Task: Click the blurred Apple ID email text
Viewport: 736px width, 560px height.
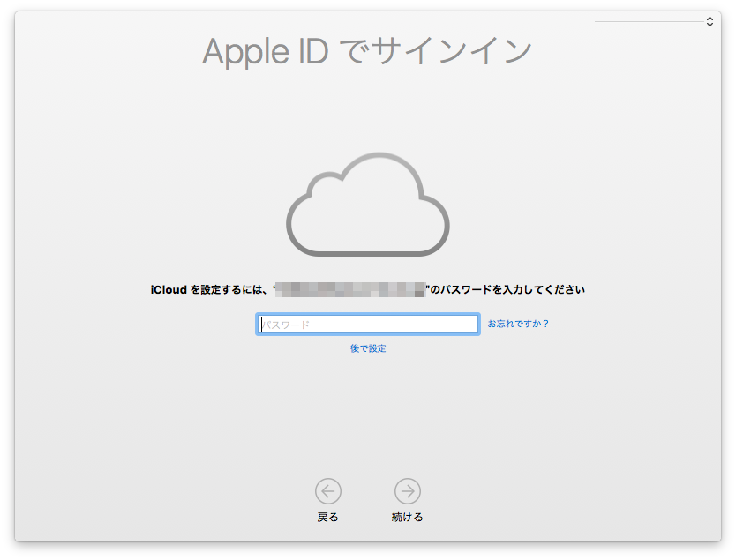Action: (x=350, y=290)
